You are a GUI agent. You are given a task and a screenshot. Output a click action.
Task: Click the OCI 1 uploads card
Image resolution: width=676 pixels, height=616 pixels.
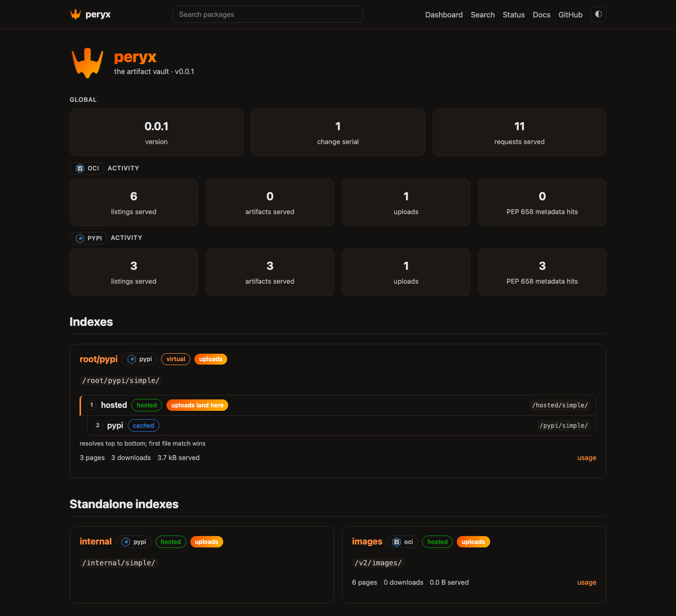click(x=406, y=203)
